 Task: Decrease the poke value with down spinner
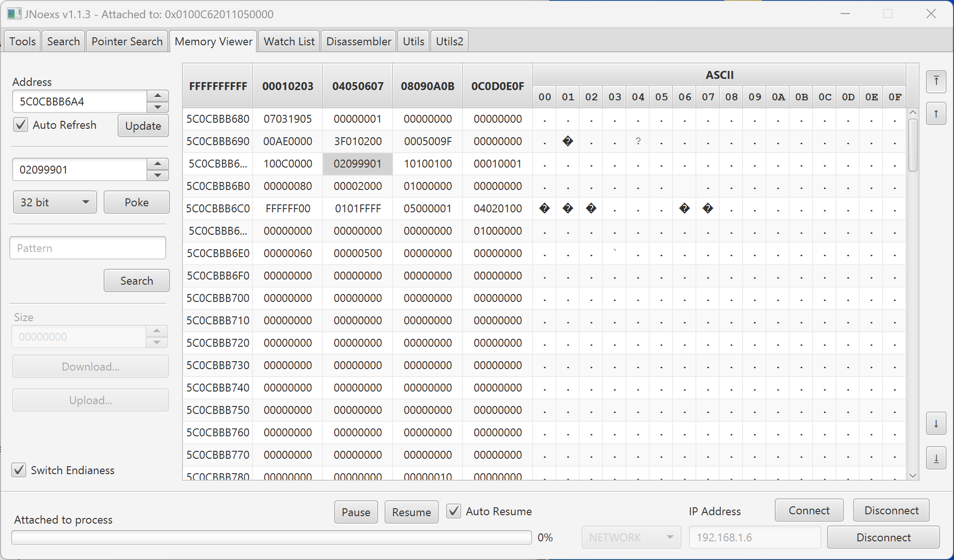pos(158,175)
